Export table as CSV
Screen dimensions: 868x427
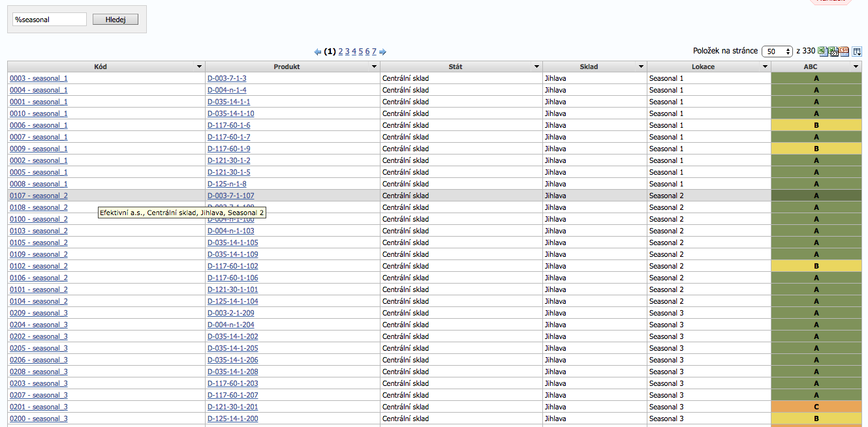(844, 51)
